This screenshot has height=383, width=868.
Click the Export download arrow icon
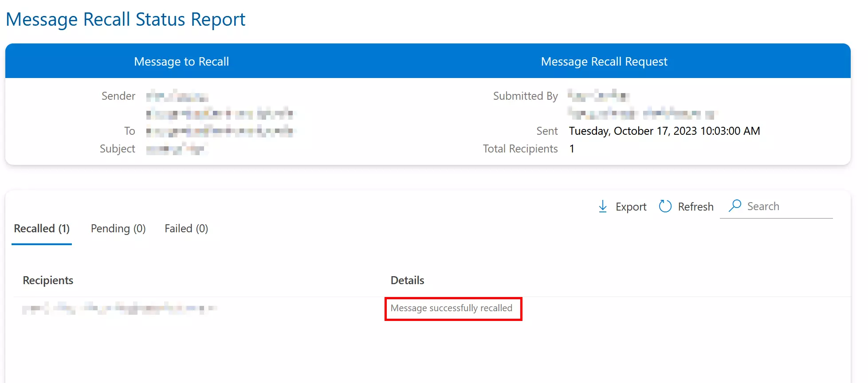[603, 207]
